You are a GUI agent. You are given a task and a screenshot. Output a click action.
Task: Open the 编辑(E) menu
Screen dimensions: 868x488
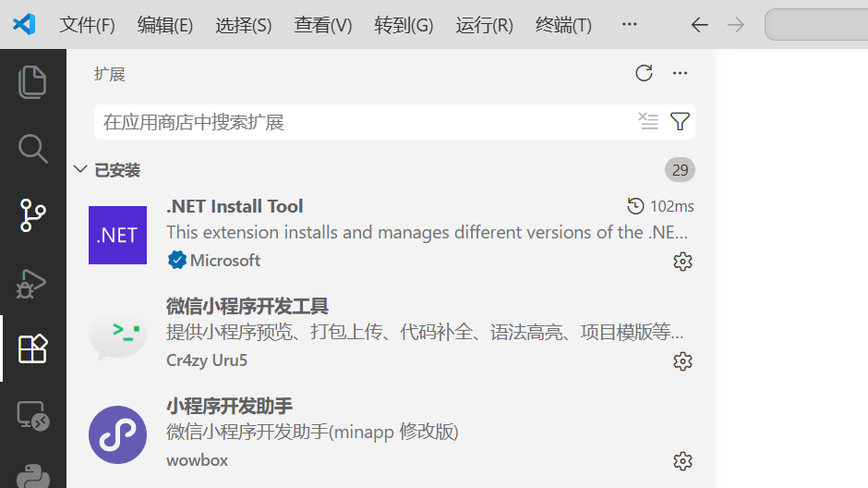coord(165,25)
